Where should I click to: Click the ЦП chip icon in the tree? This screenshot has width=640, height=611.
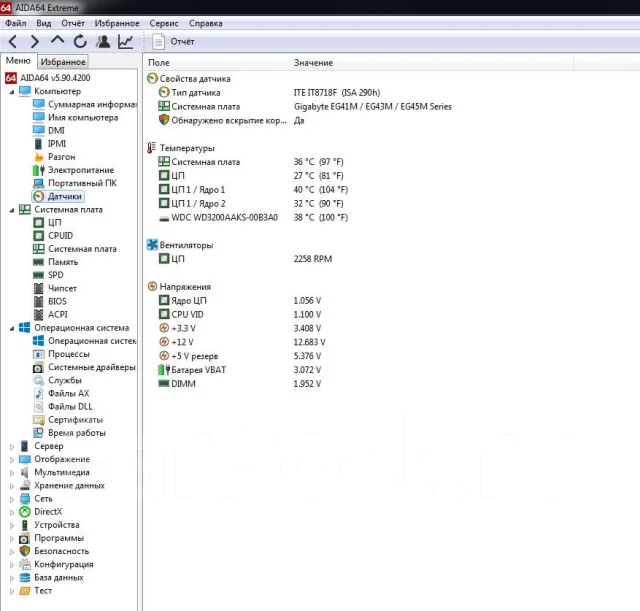pyautogui.click(x=38, y=222)
